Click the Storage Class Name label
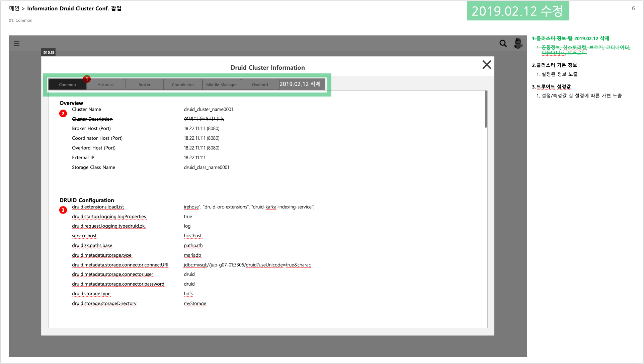 [x=93, y=167]
